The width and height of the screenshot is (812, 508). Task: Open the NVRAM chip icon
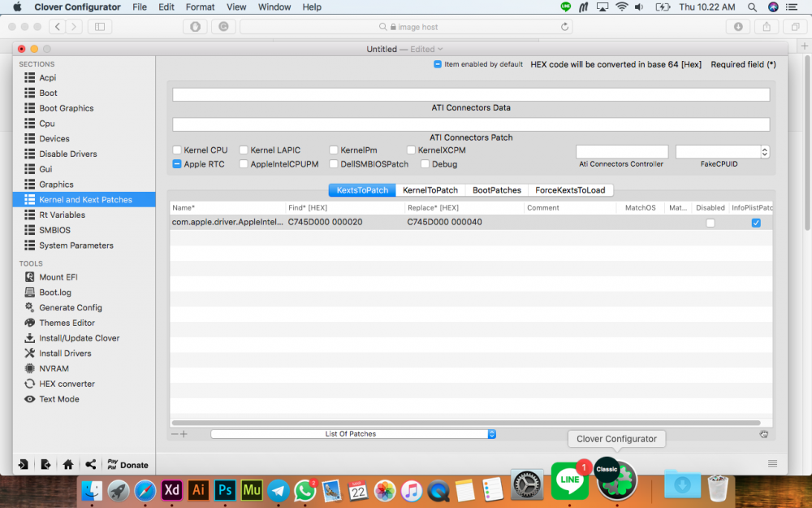pyautogui.click(x=29, y=368)
